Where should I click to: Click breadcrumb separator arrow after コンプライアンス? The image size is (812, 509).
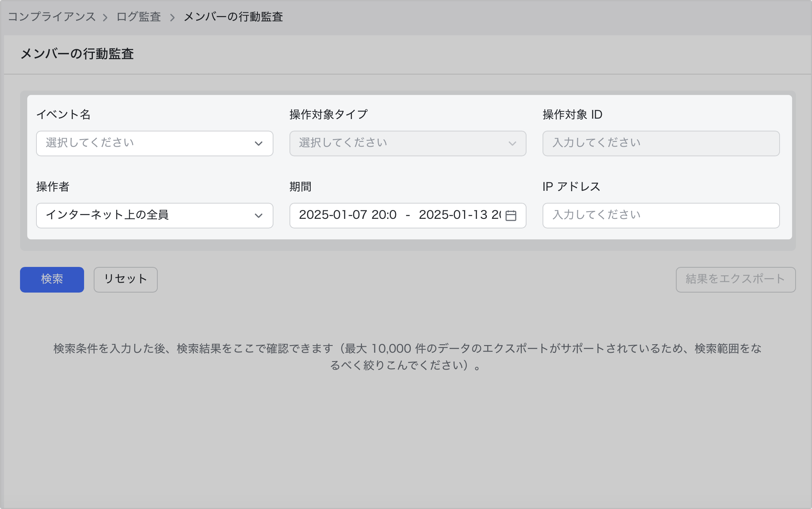pyautogui.click(x=105, y=17)
